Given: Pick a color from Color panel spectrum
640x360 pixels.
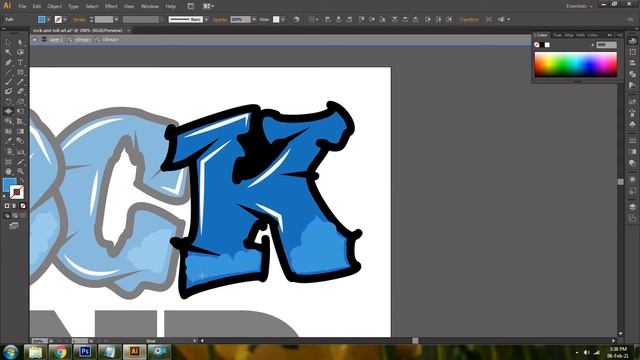Looking at the screenshot, I should coord(576,64).
